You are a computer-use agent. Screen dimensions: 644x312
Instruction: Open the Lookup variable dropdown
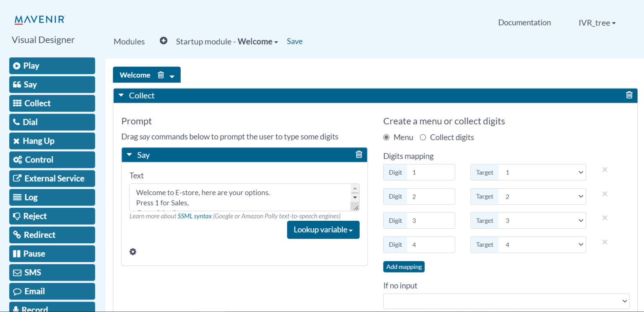(x=323, y=230)
